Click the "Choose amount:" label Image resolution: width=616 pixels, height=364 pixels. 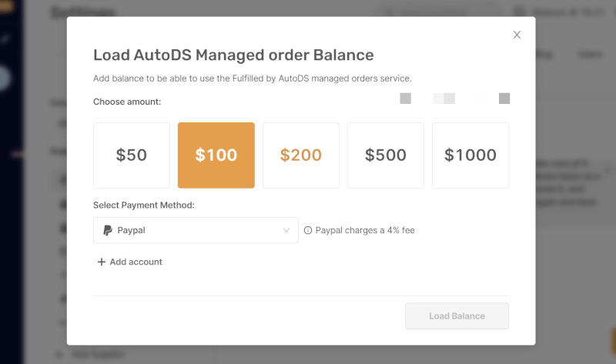tap(127, 102)
